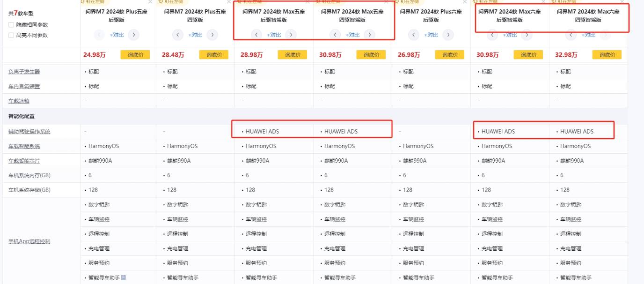Click +对比 under Max六座 四驱智驾版

tap(588, 35)
